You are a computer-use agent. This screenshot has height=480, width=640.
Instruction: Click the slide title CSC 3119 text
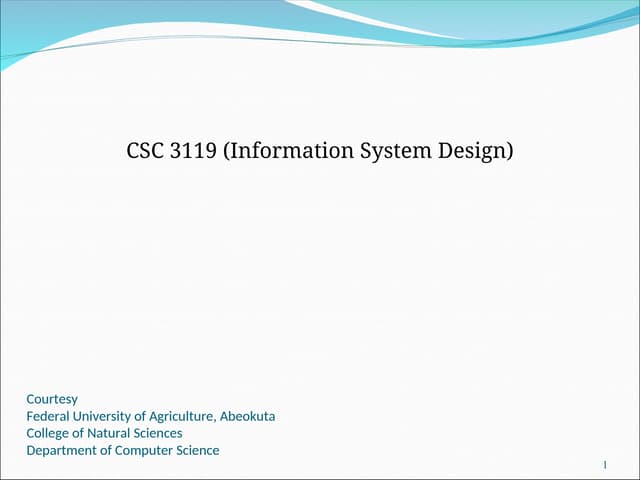click(319, 151)
